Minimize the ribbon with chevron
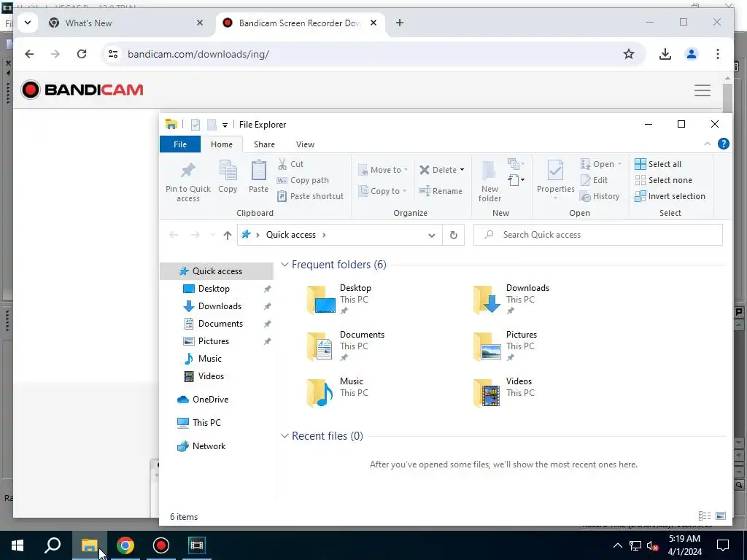Screen dimensions: 747x560 [708, 144]
